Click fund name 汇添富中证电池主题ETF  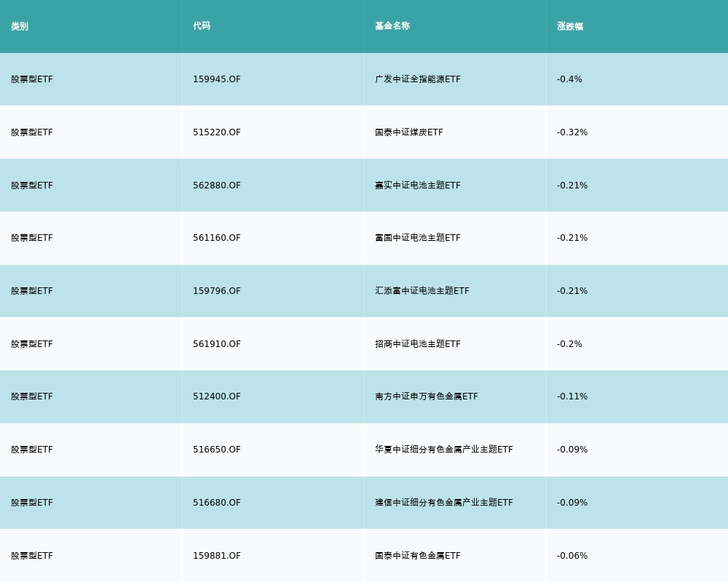(422, 291)
